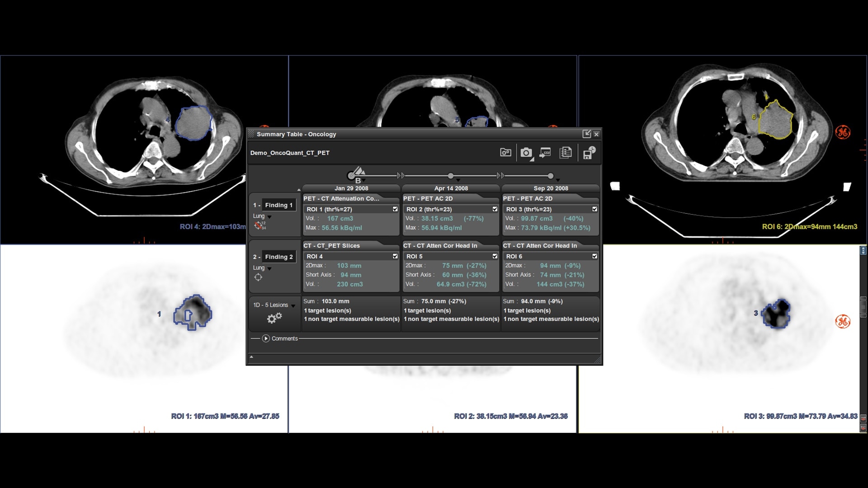Click the save state with clock icon
The image size is (868, 488).
pos(589,153)
